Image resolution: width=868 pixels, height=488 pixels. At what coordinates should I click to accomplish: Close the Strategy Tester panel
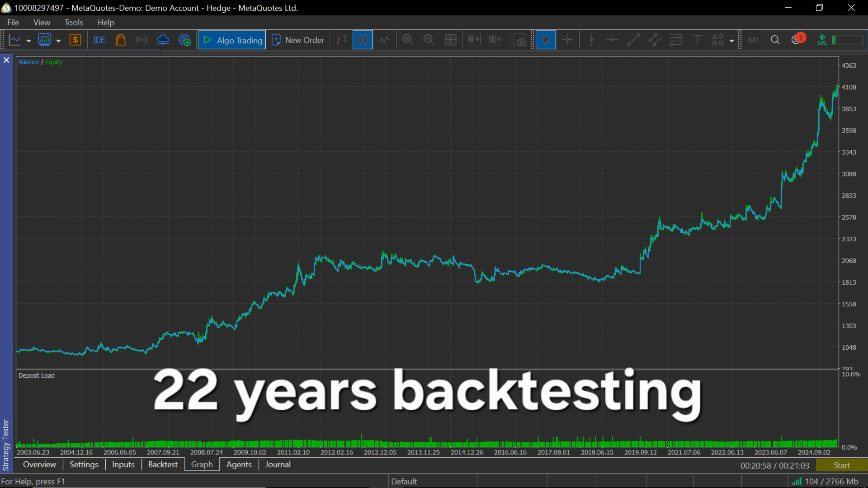click(6, 60)
